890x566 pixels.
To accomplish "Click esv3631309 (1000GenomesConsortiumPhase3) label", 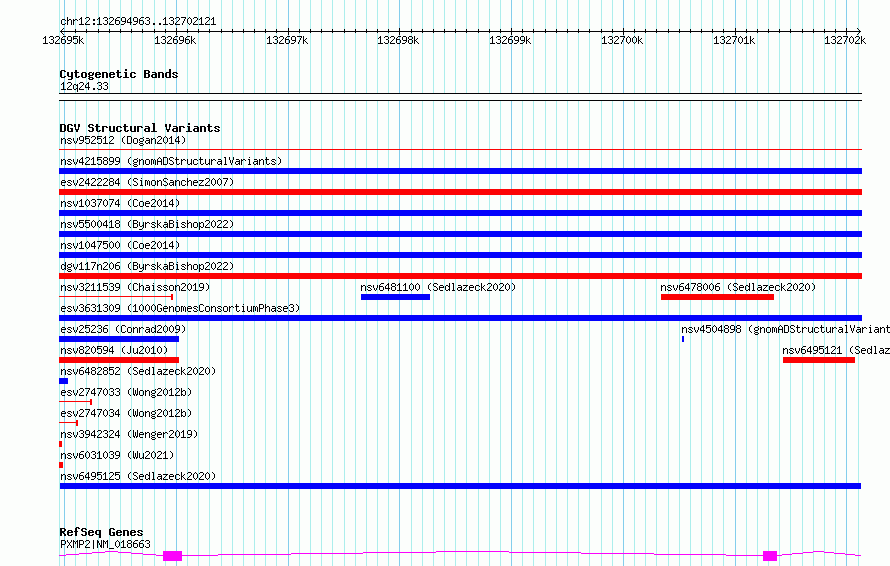I will click(180, 308).
